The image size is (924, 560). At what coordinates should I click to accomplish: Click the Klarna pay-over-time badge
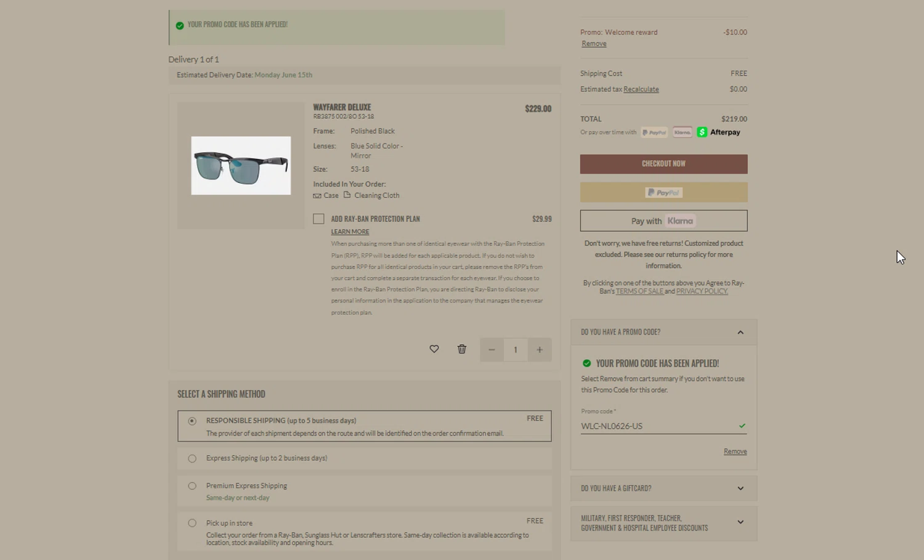click(682, 132)
